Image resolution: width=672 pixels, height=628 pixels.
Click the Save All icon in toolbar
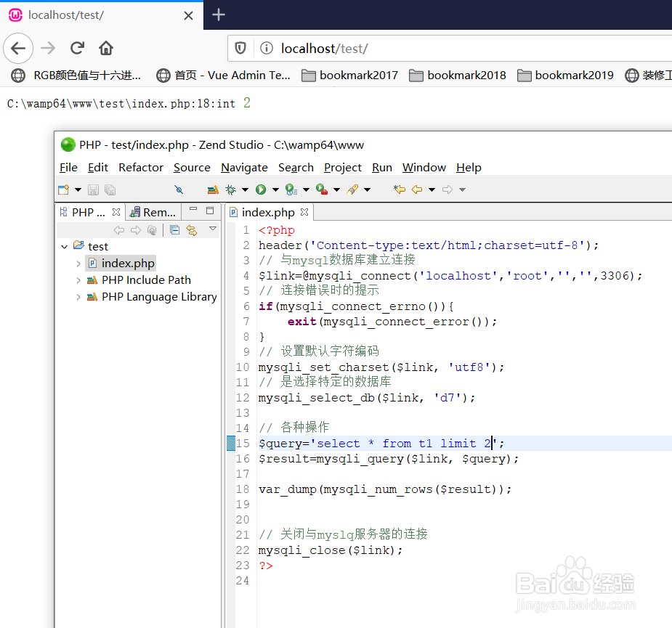click(x=110, y=189)
